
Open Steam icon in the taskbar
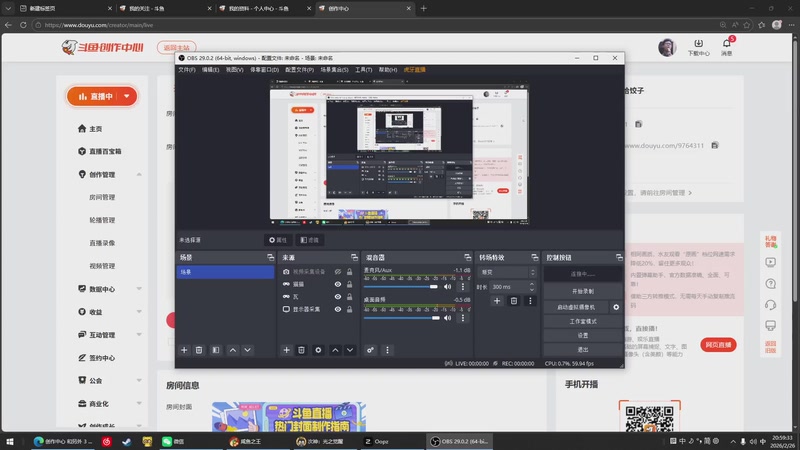[127, 441]
